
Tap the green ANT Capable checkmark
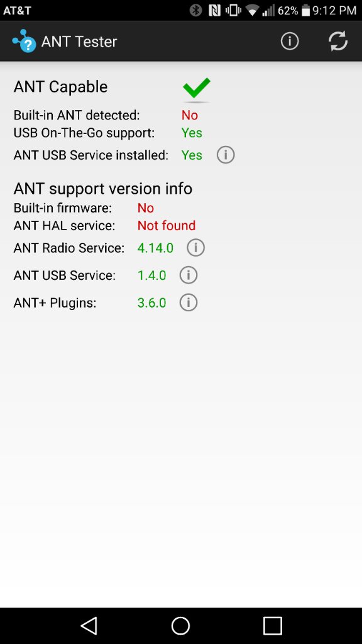(197, 88)
